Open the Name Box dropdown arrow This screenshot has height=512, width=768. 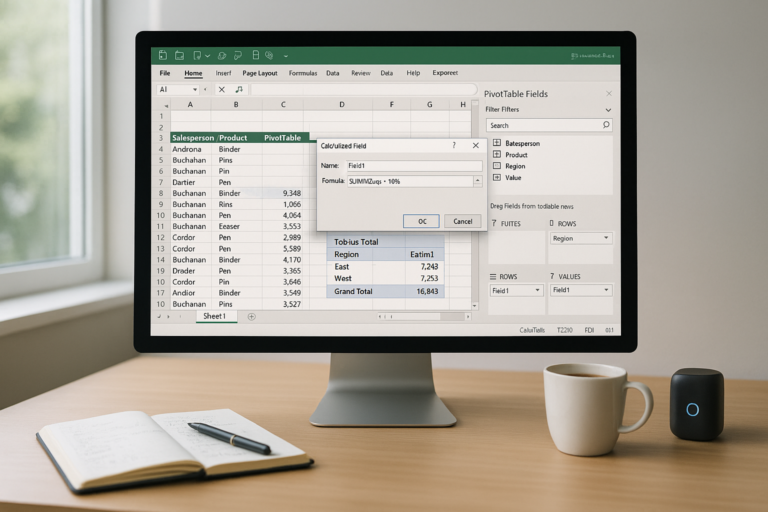[195, 90]
